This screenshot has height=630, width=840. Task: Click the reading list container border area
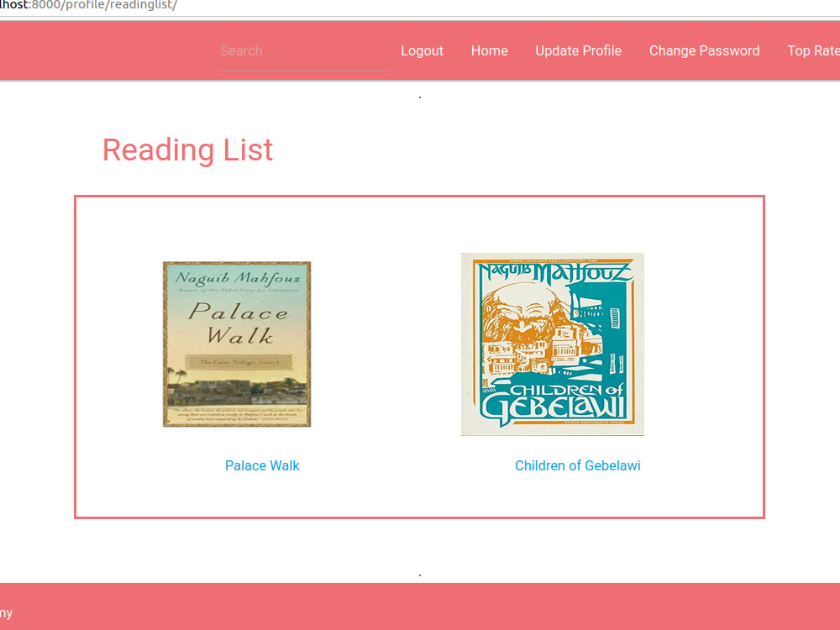(419, 197)
